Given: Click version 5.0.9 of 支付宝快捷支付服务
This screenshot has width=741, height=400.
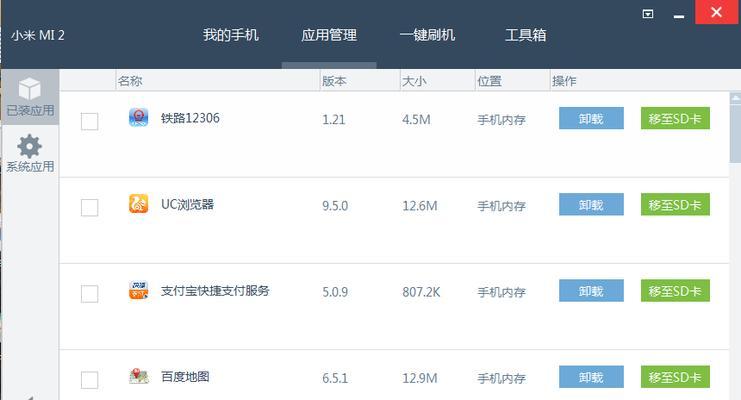Looking at the screenshot, I should tap(335, 292).
